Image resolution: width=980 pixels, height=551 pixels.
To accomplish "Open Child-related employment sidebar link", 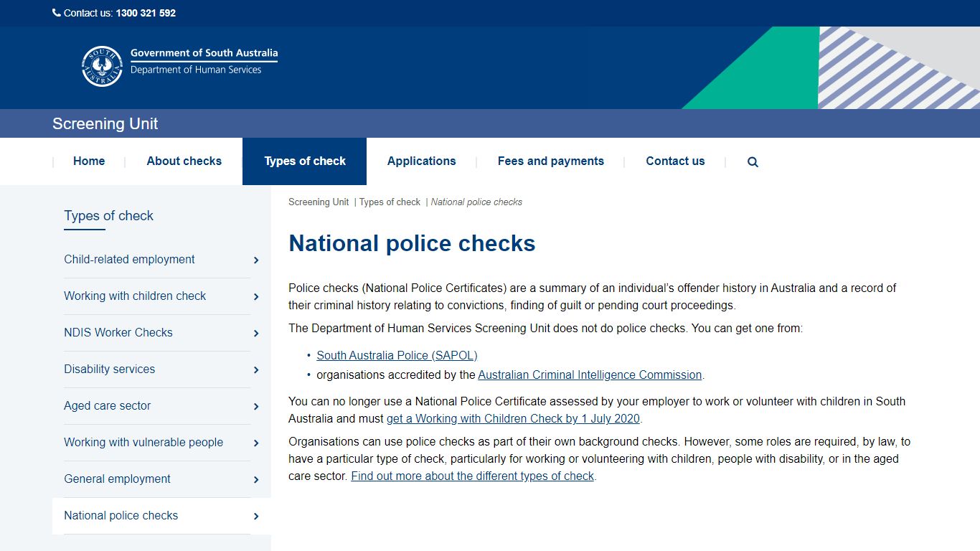I will [129, 260].
